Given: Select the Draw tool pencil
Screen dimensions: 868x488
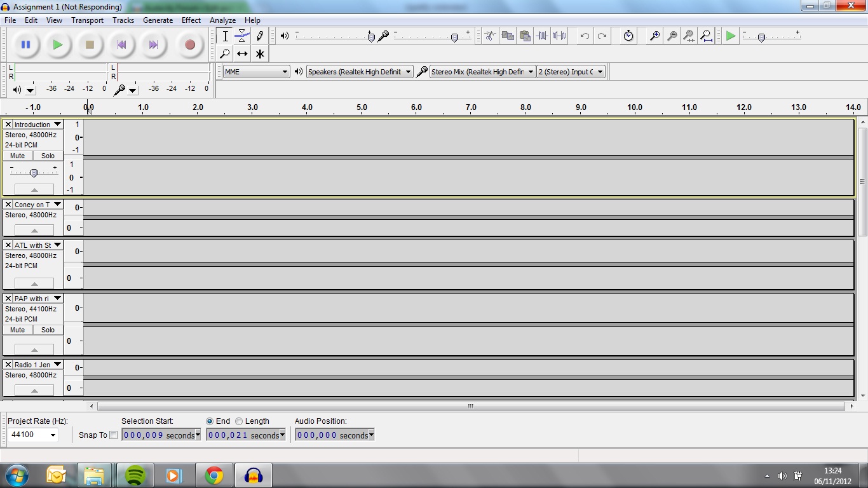Looking at the screenshot, I should [x=260, y=36].
